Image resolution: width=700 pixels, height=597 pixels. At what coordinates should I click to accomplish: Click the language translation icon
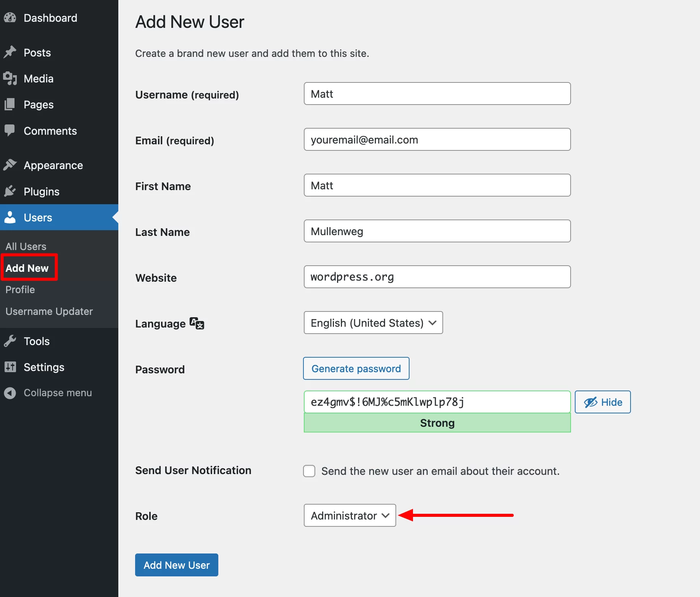coord(197,323)
